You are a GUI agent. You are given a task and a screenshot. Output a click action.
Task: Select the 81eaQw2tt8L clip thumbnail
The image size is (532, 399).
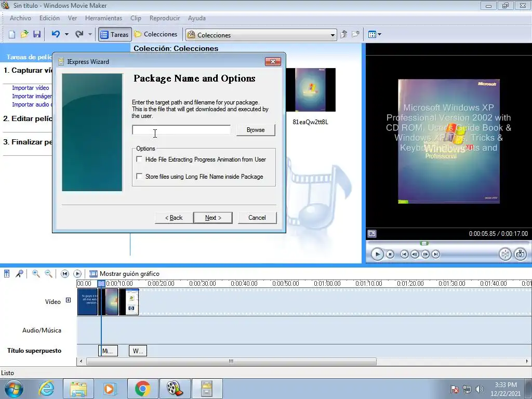pos(311,90)
